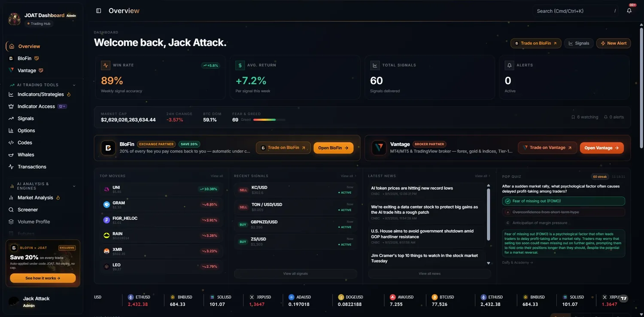
Task: Open the notifications bell in the header
Action: [629, 11]
